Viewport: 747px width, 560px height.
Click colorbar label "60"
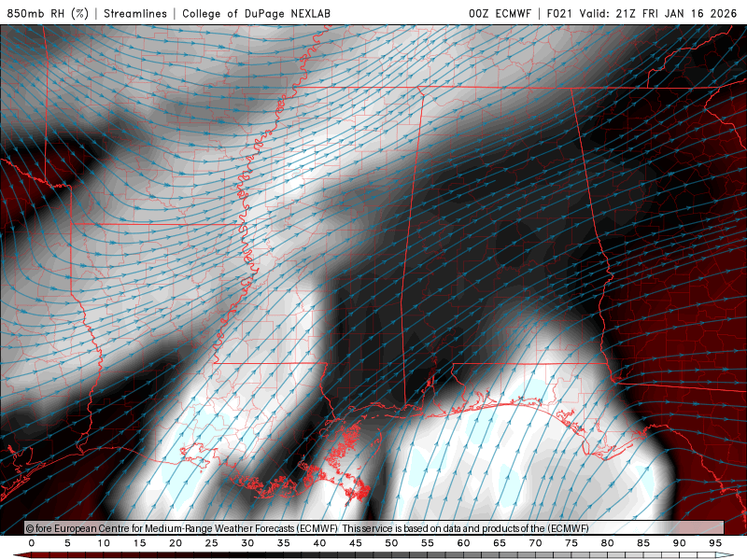coord(463,543)
